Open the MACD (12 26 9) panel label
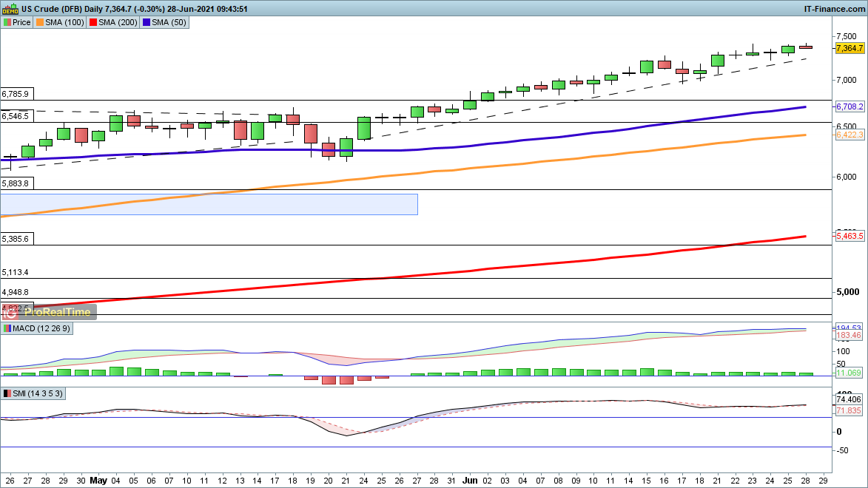This screenshot has width=868, height=488. (x=38, y=328)
